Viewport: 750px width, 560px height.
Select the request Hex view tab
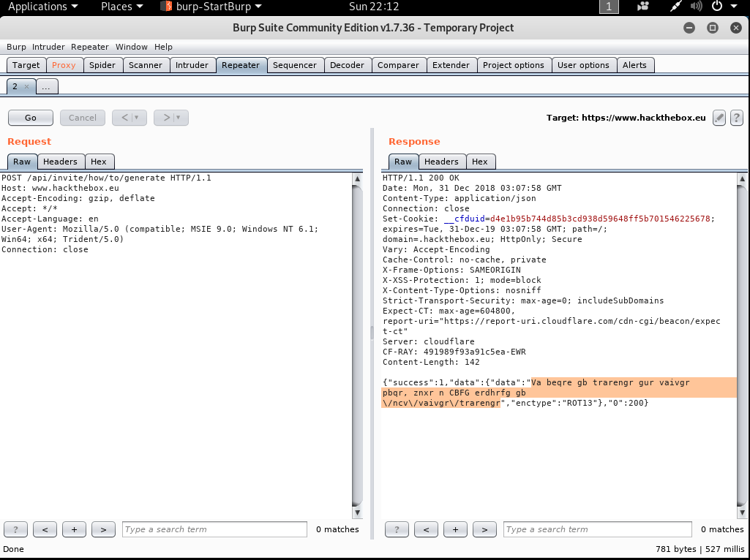[99, 162]
